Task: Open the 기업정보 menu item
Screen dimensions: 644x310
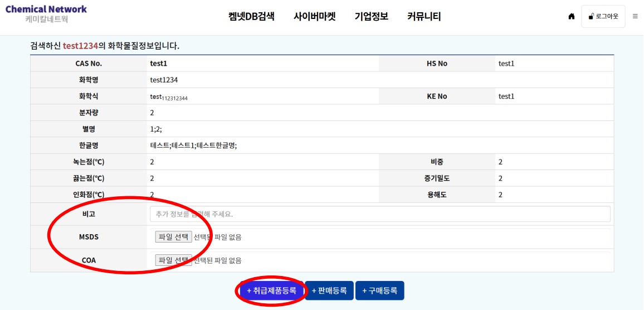Action: [x=371, y=17]
